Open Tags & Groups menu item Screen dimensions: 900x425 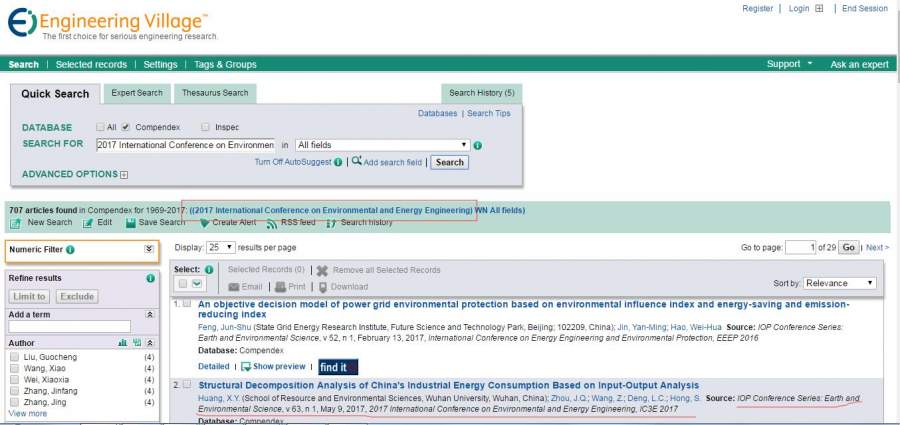(x=225, y=64)
